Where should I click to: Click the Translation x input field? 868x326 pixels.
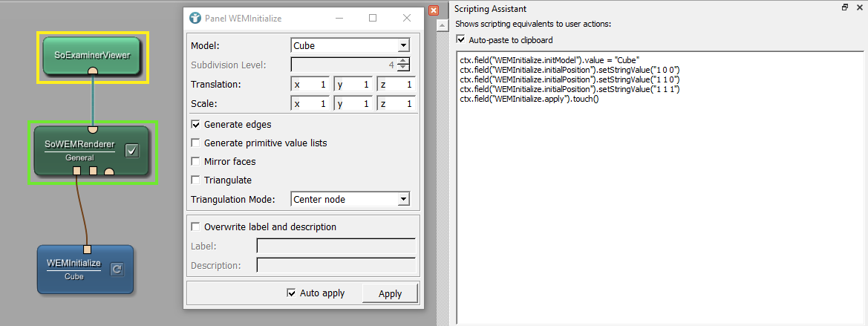(x=310, y=85)
